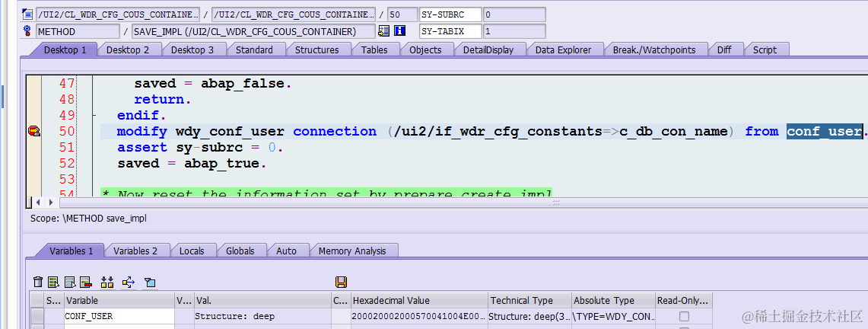The width and height of the screenshot is (868, 329).
Task: Click the empty variable input cell below CONF_USER
Action: pos(119,327)
